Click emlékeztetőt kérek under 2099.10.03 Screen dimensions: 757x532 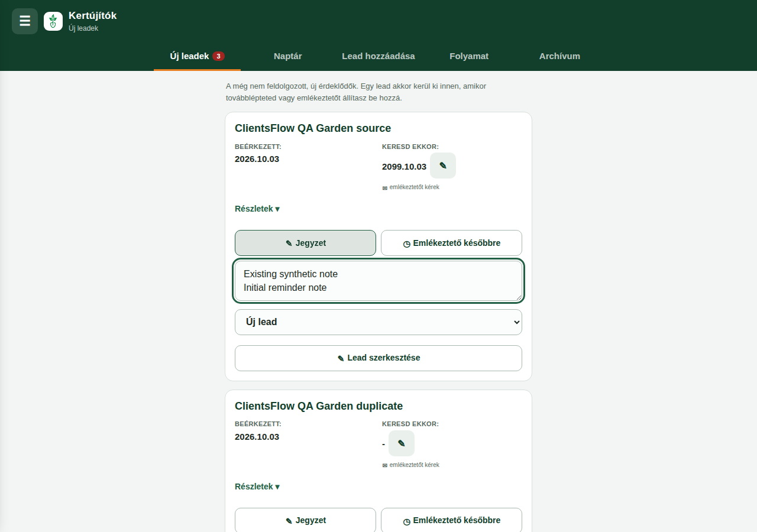click(411, 187)
